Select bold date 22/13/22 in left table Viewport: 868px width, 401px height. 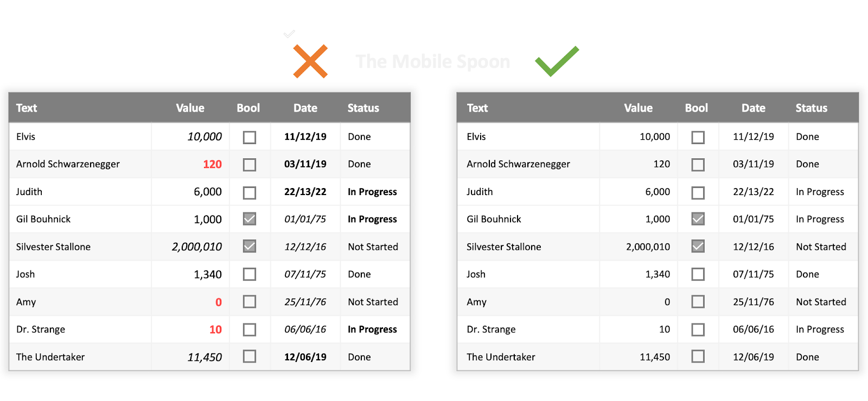(305, 192)
